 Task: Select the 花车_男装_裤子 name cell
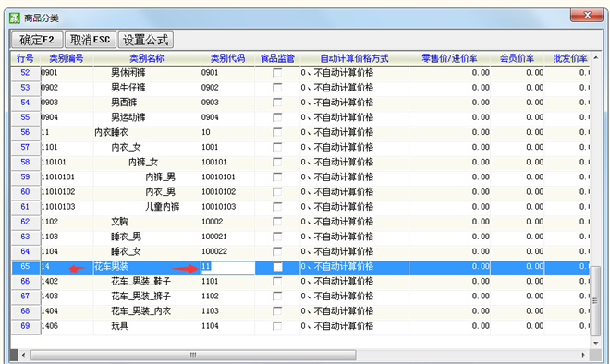(147, 296)
